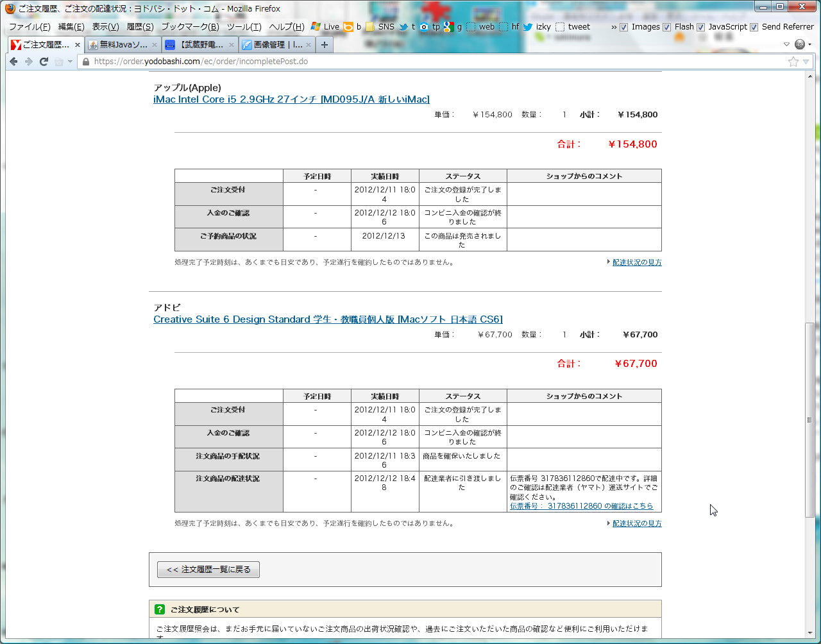Open the history dropdown next to home button
The width and height of the screenshot is (821, 644).
coord(70,62)
